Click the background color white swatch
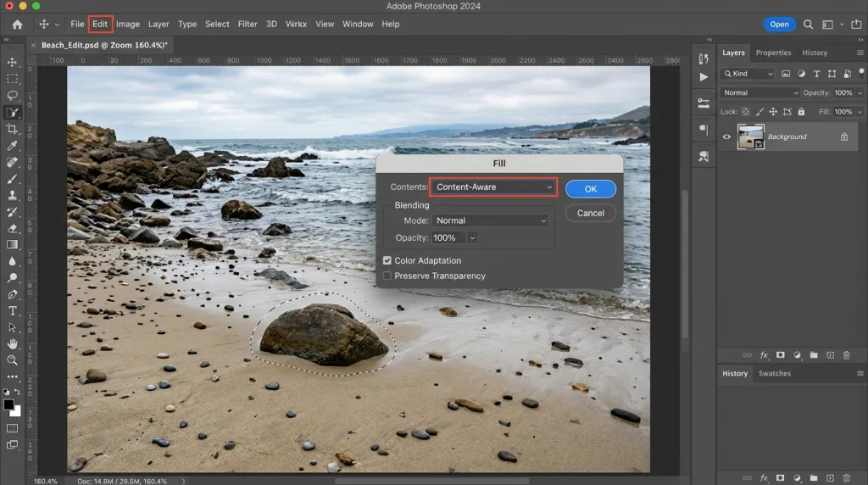The width and height of the screenshot is (868, 485). point(18,412)
